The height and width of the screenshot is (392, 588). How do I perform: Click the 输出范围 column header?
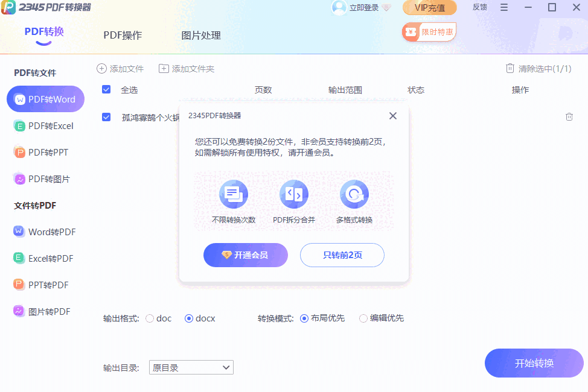(x=345, y=90)
